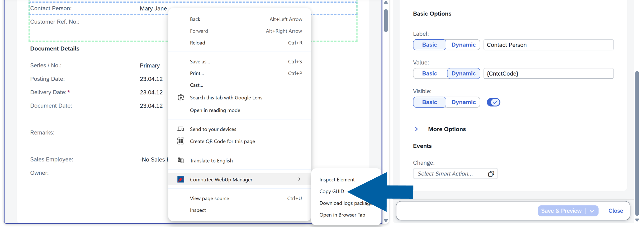Select Copy GUID in submenu

332,191
